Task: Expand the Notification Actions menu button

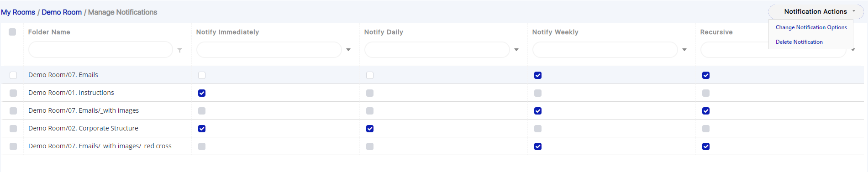Action: coord(816,11)
